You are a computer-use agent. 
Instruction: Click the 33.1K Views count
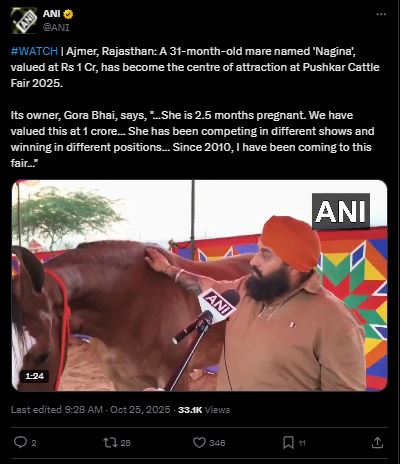pos(204,410)
